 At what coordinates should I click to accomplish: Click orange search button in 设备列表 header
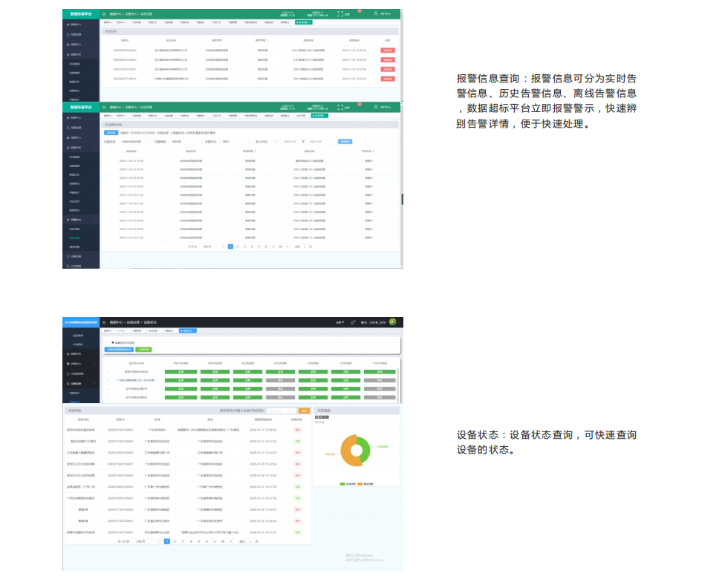(304, 411)
